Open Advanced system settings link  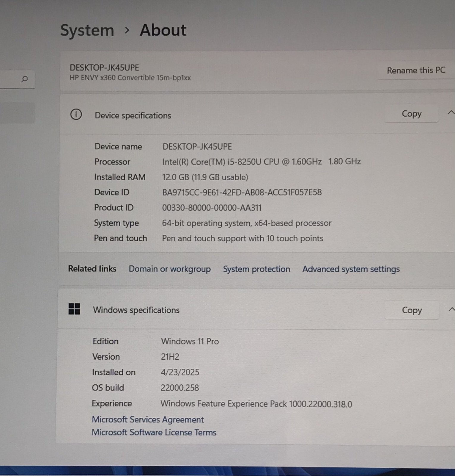click(x=351, y=269)
